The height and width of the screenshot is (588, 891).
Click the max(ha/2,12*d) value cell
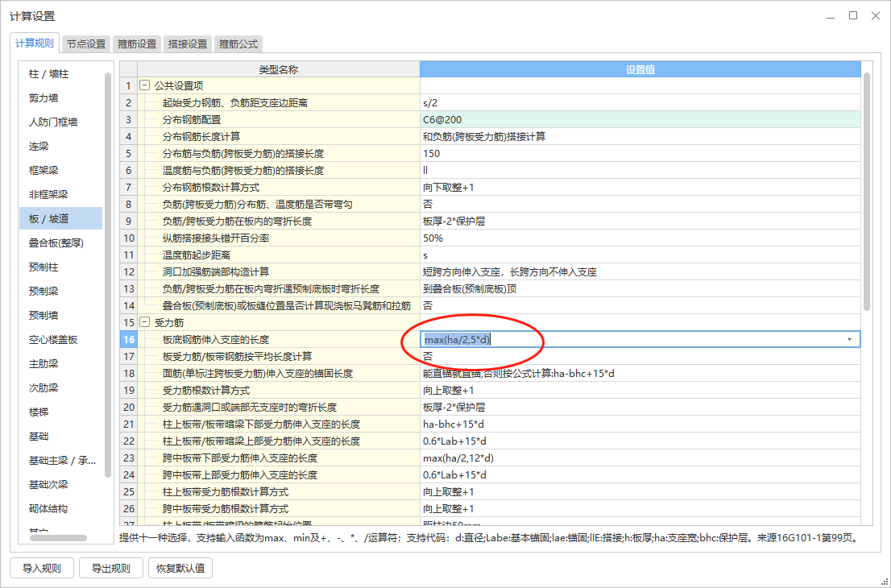(640, 458)
